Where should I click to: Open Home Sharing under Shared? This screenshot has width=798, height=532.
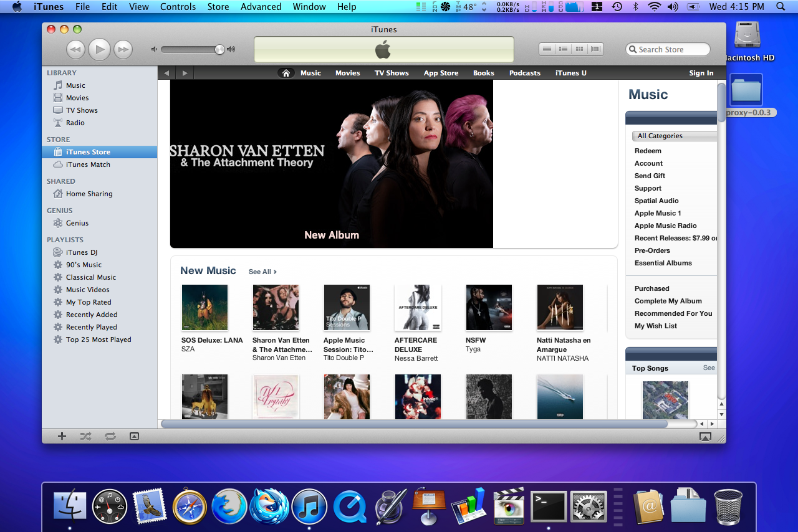89,194
